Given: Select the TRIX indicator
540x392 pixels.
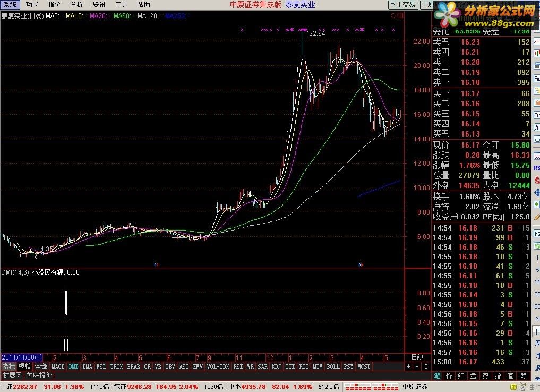Looking at the screenshot, I should coord(116,367).
